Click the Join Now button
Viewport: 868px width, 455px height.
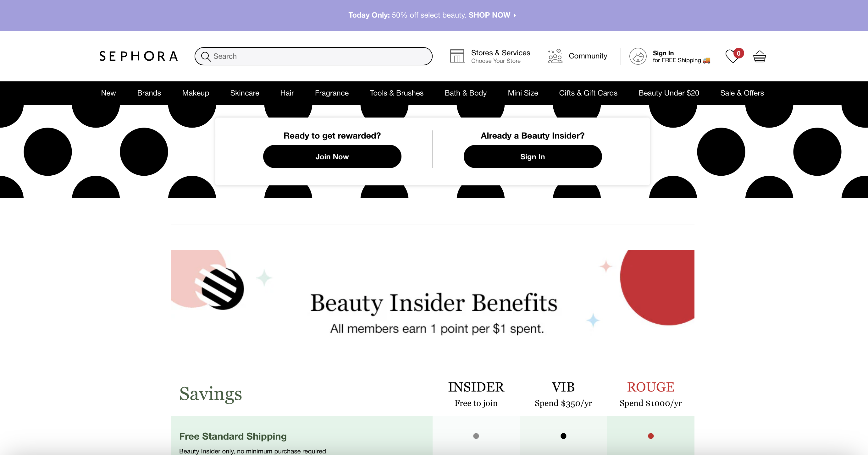[x=332, y=156]
